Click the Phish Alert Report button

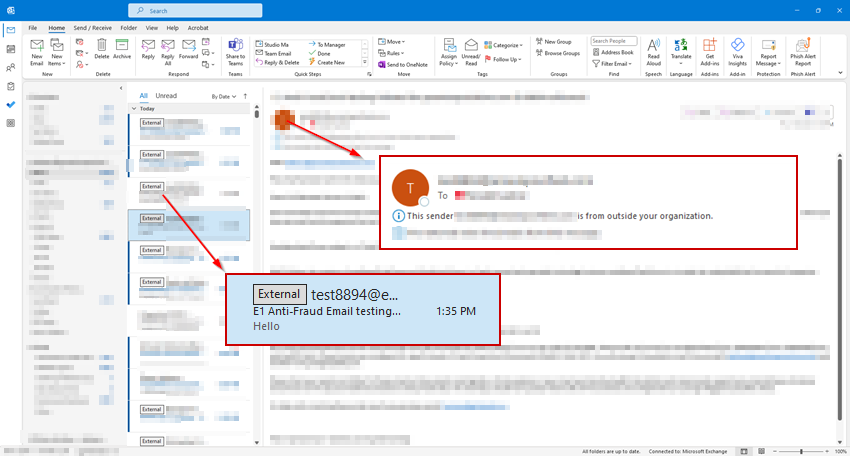803,52
